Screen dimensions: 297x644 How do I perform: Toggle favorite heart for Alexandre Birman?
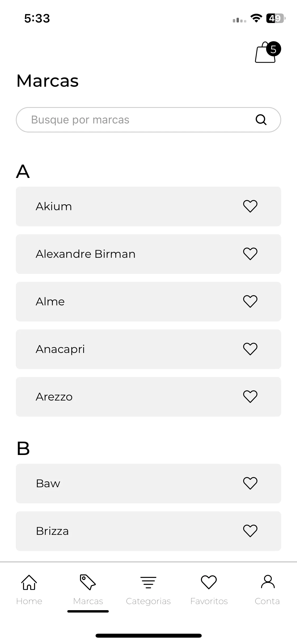point(250,254)
